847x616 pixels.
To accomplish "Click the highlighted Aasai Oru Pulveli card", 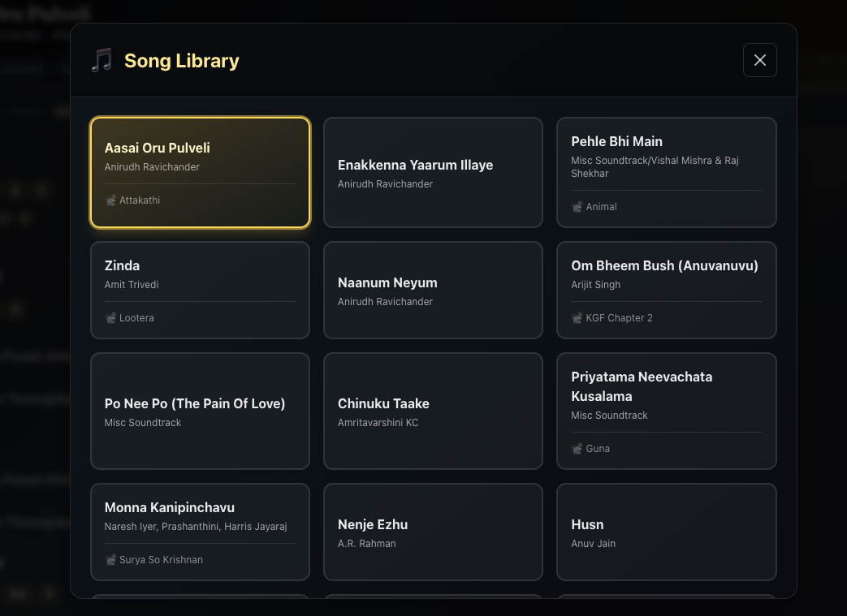I will pyautogui.click(x=200, y=172).
